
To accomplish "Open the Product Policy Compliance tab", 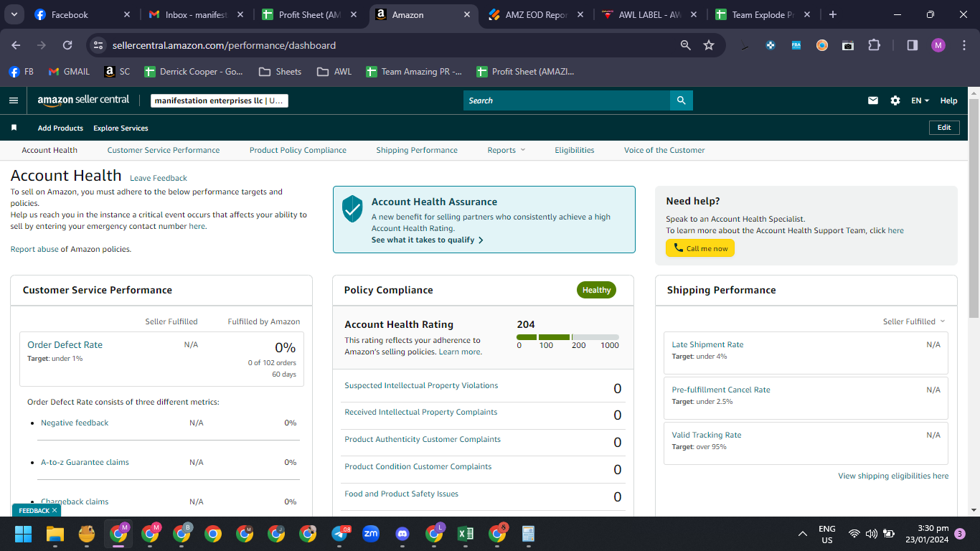I will click(x=298, y=150).
